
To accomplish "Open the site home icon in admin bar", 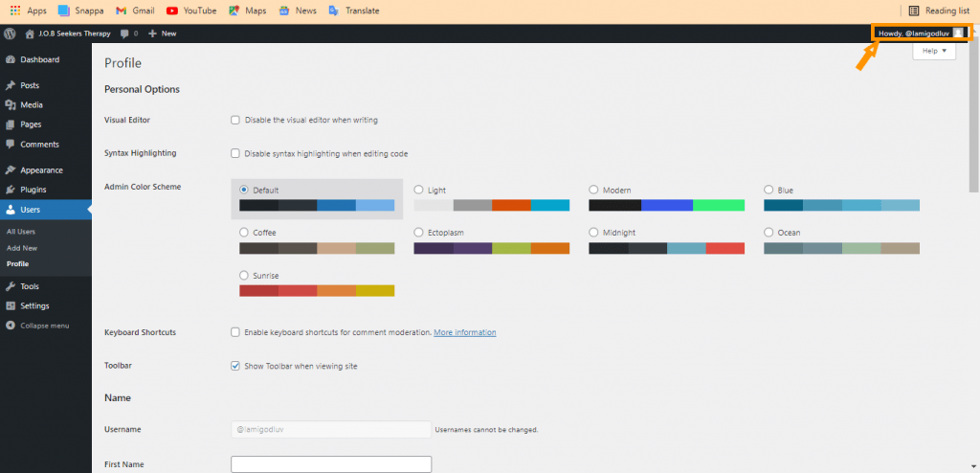I will [x=30, y=34].
